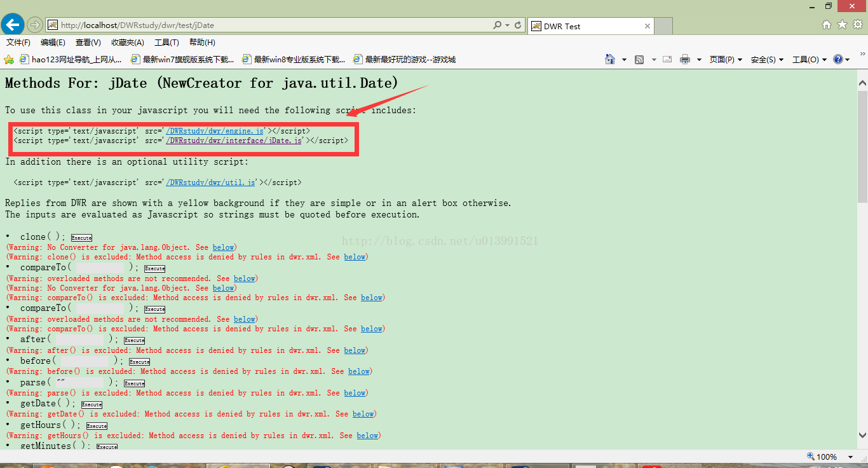This screenshot has width=868, height=468.
Task: Open the zoom level dropdown arrow
Action: (x=850, y=457)
